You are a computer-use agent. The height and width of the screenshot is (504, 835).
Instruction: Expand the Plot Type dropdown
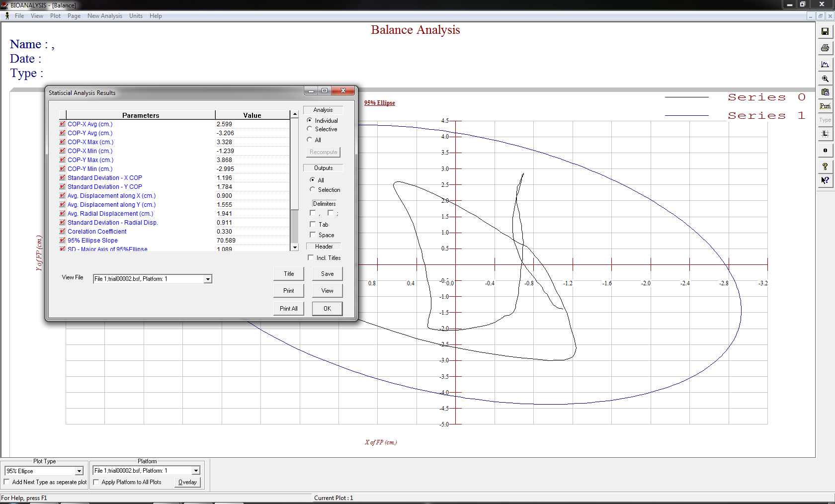(80, 471)
